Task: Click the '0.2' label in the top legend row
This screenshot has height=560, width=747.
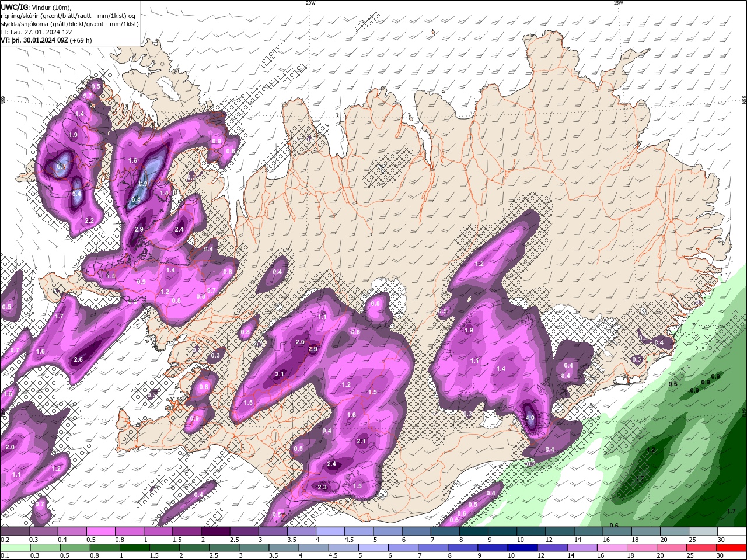Action: [5, 540]
